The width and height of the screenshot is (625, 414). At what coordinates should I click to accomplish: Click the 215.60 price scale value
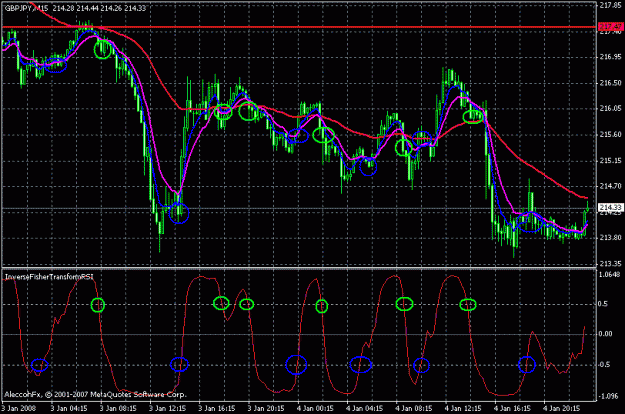tap(610, 135)
